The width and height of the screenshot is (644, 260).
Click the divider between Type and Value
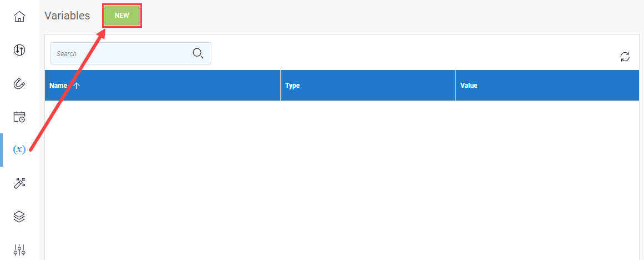point(456,86)
